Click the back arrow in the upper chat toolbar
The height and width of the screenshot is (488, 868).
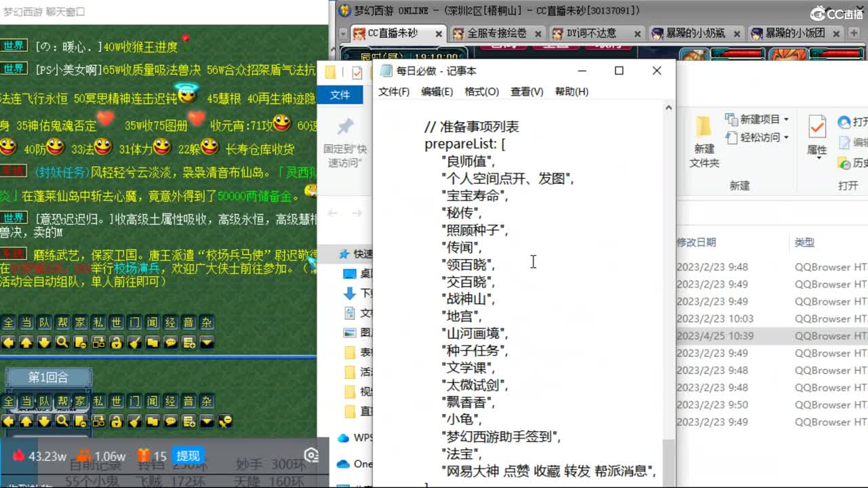tap(8, 342)
